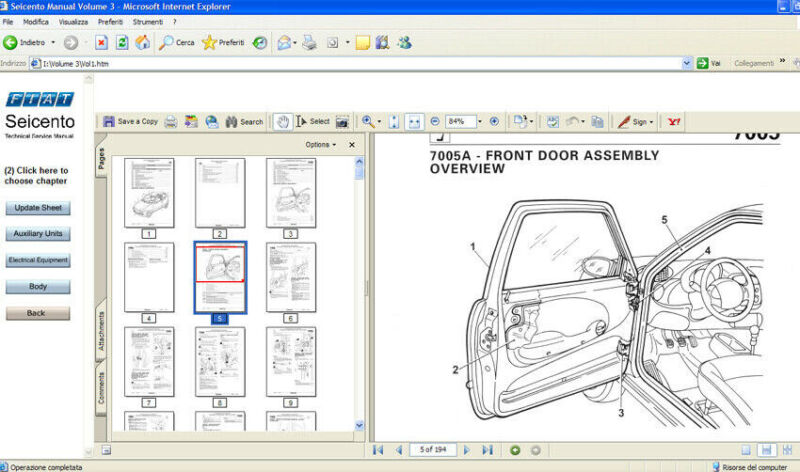The height and width of the screenshot is (472, 800).
Task: Open the Strumenti menu
Action: (147, 21)
